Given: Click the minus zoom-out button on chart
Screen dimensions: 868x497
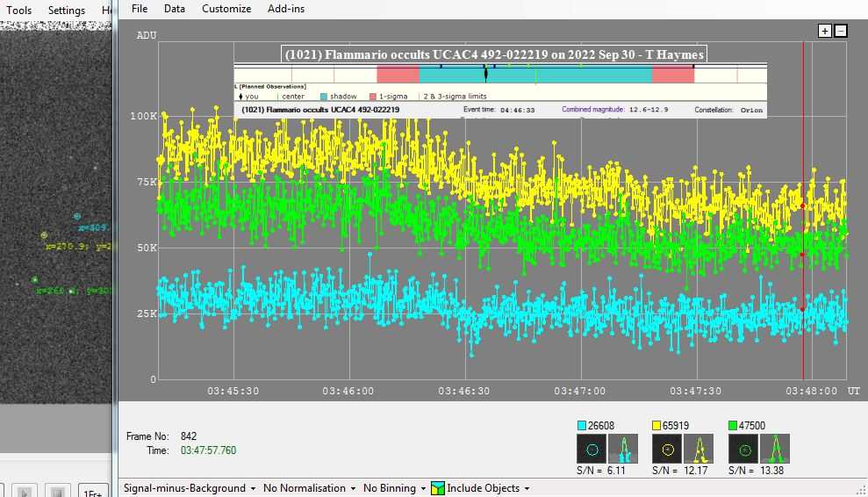Looking at the screenshot, I should click(840, 31).
